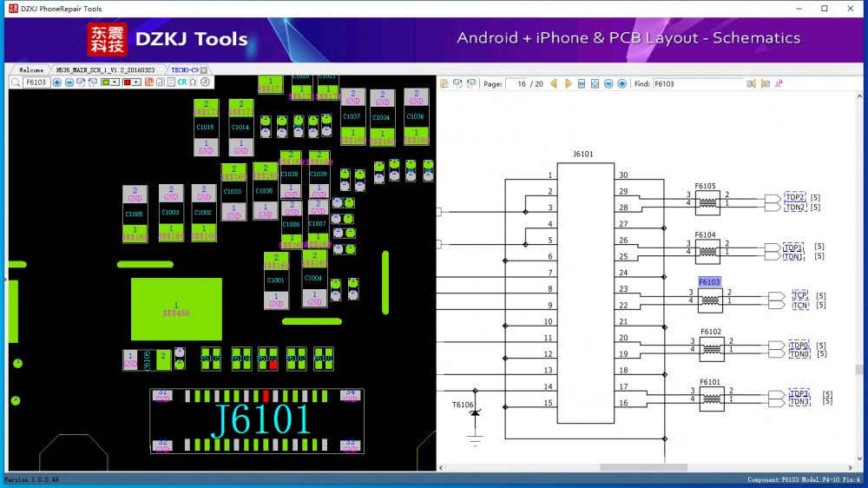The image size is (868, 488).
Task: Find next match in schematic
Action: (x=765, y=83)
